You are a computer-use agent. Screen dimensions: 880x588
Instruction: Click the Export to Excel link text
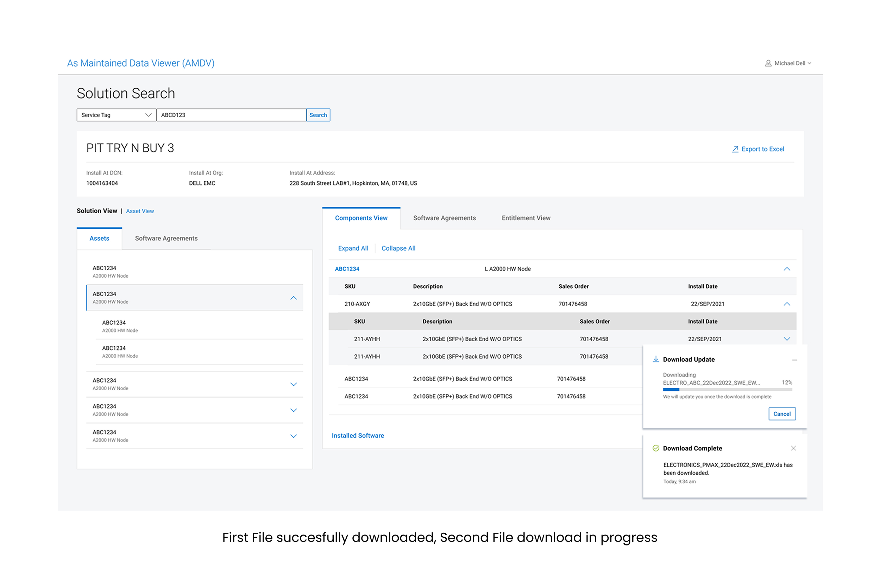(762, 149)
